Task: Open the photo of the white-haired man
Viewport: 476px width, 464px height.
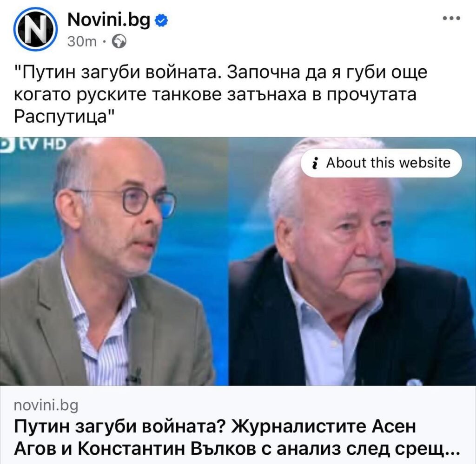Action: pos(352,261)
